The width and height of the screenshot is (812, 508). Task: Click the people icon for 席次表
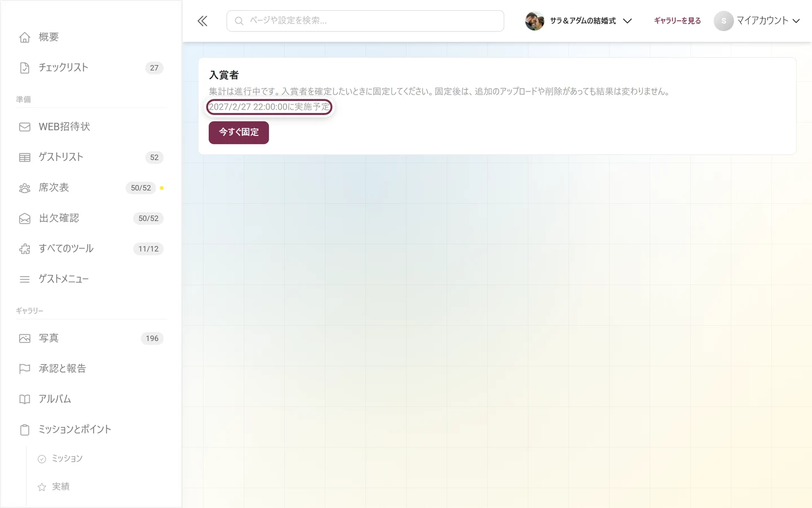pos(25,188)
